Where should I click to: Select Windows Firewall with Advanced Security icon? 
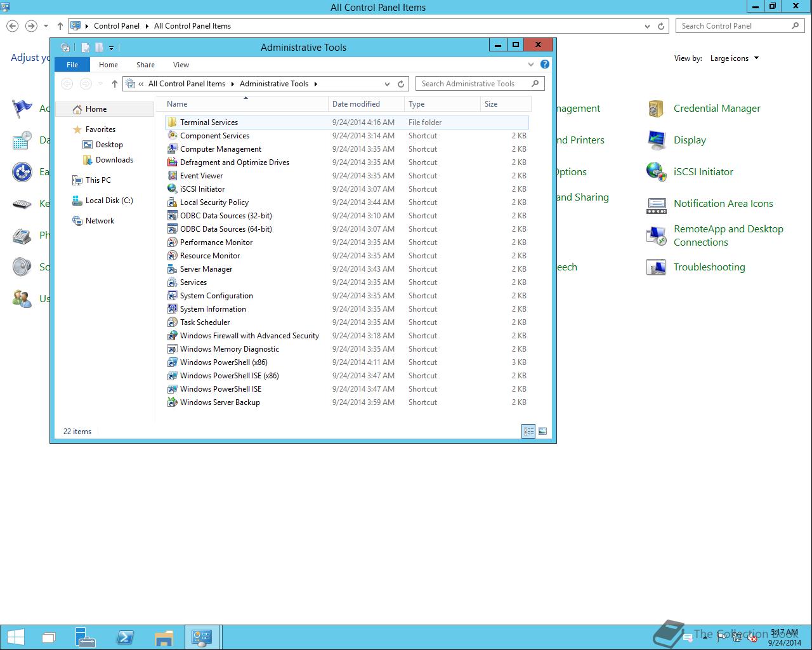(x=172, y=335)
